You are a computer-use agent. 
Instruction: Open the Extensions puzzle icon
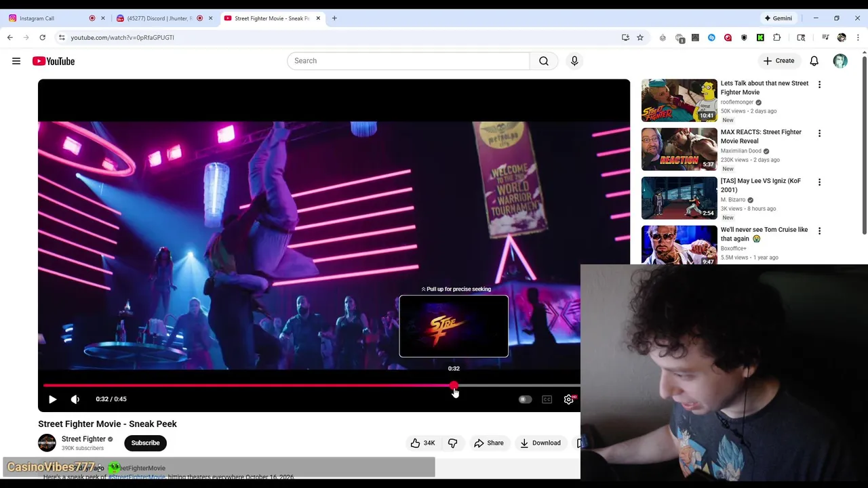[x=777, y=37]
